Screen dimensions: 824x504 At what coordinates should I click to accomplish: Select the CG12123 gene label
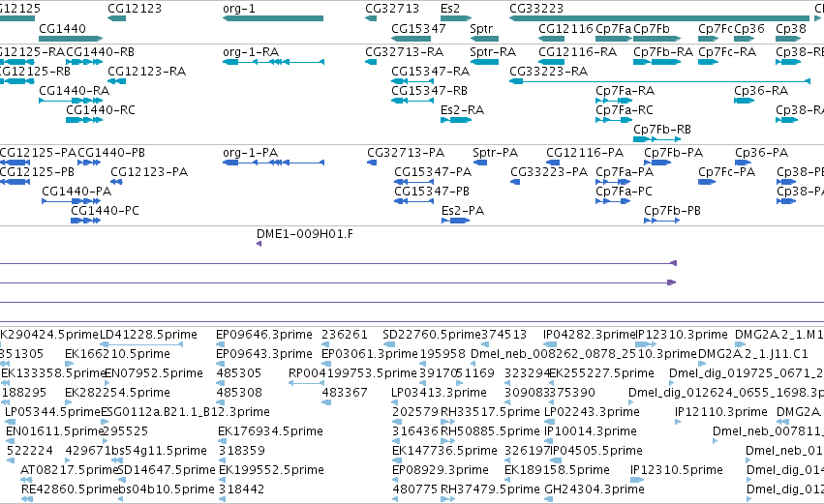click(135, 9)
